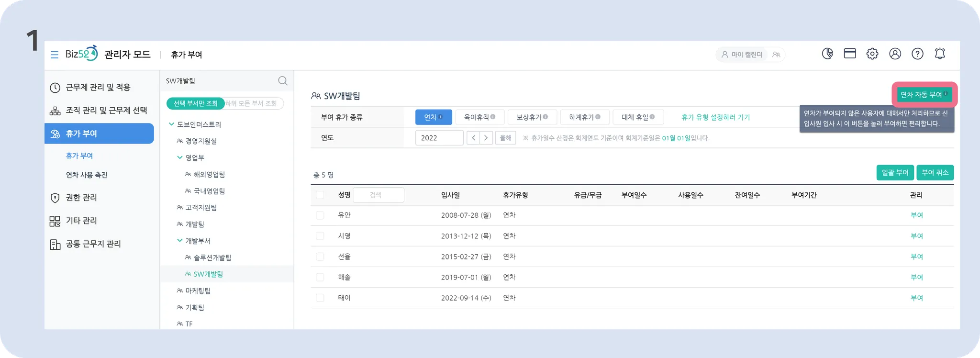
Task: Open the statistics pie chart icon
Action: point(827,54)
